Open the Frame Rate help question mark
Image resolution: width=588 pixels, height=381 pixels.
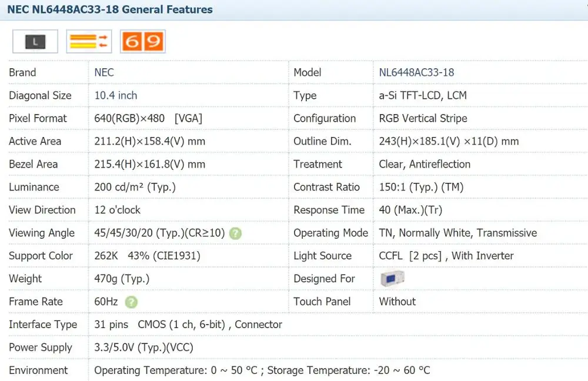point(131,302)
